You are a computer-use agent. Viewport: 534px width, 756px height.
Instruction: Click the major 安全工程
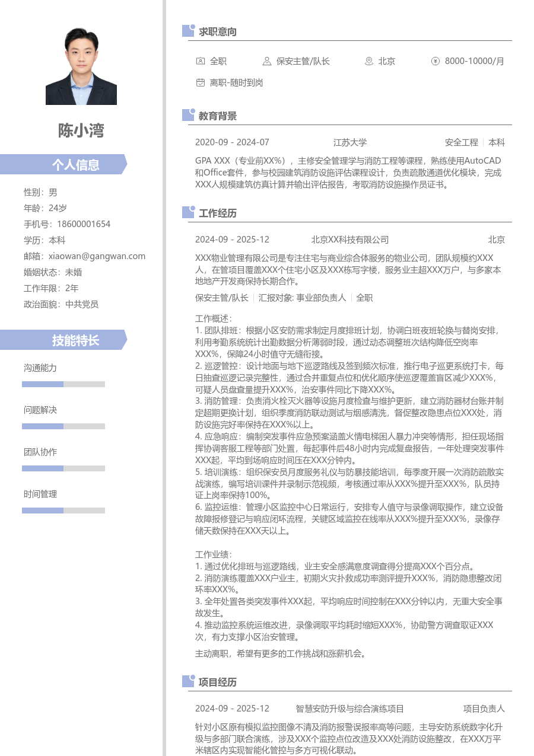click(462, 142)
